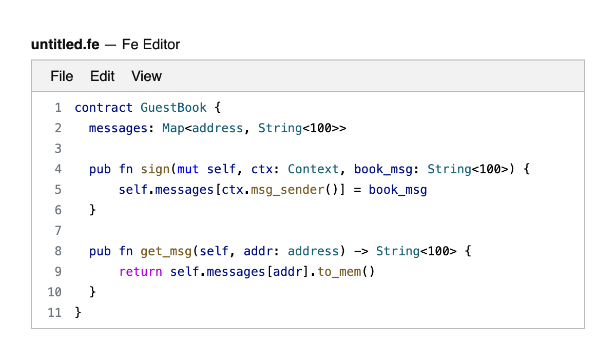Click the Map type on line 2
This screenshot has width=616, height=364.
click(x=173, y=128)
